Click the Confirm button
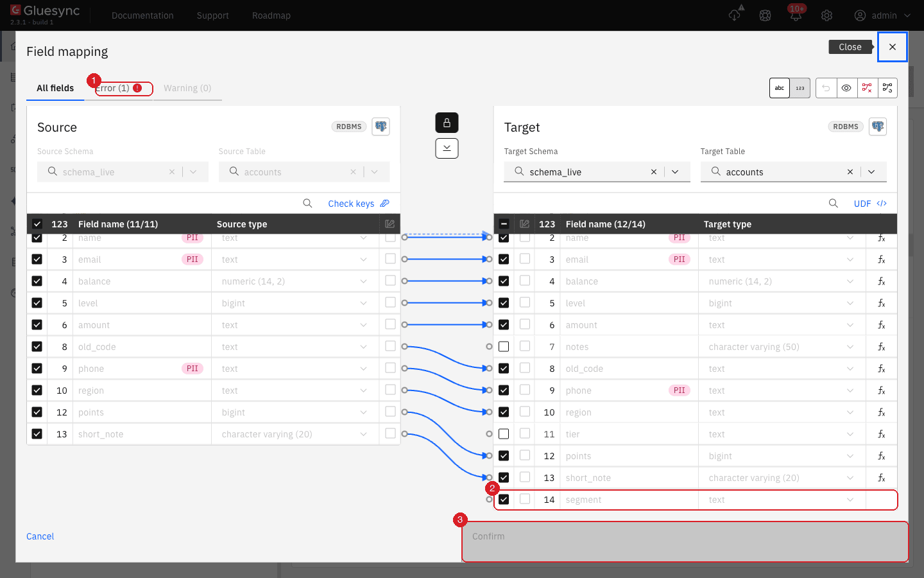The width and height of the screenshot is (924, 578). [685, 542]
